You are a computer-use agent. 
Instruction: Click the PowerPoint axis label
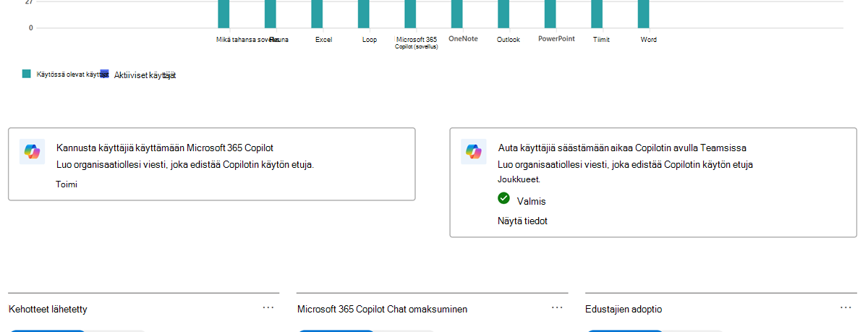coord(556,39)
